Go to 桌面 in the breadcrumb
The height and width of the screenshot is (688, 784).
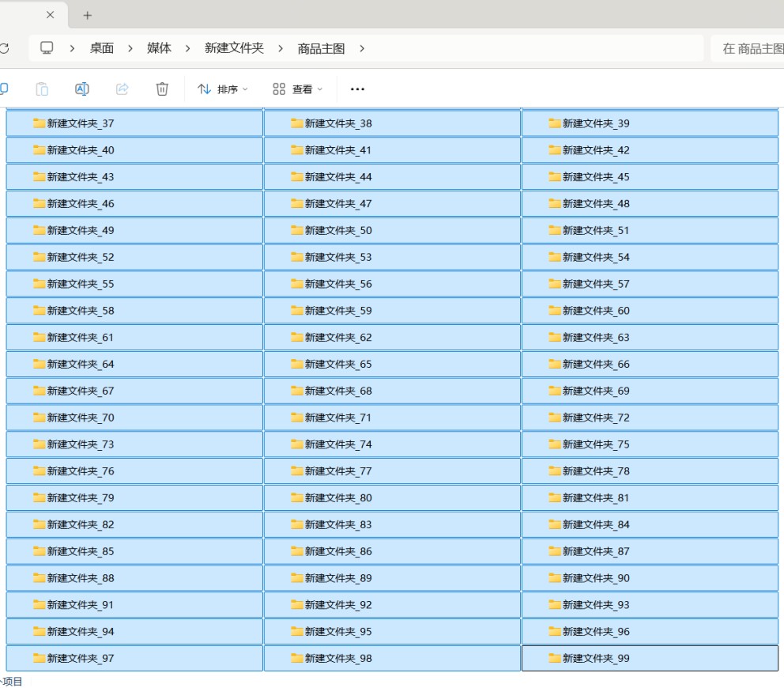[x=101, y=48]
